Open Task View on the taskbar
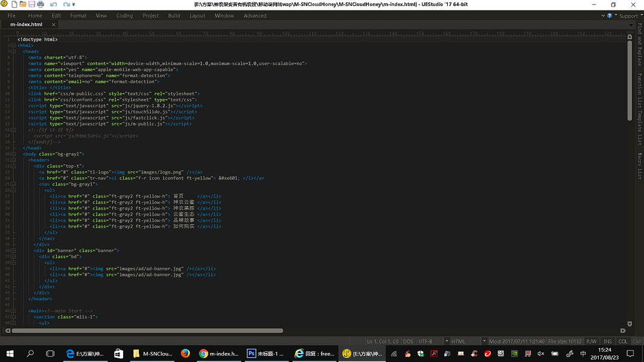 [50, 354]
